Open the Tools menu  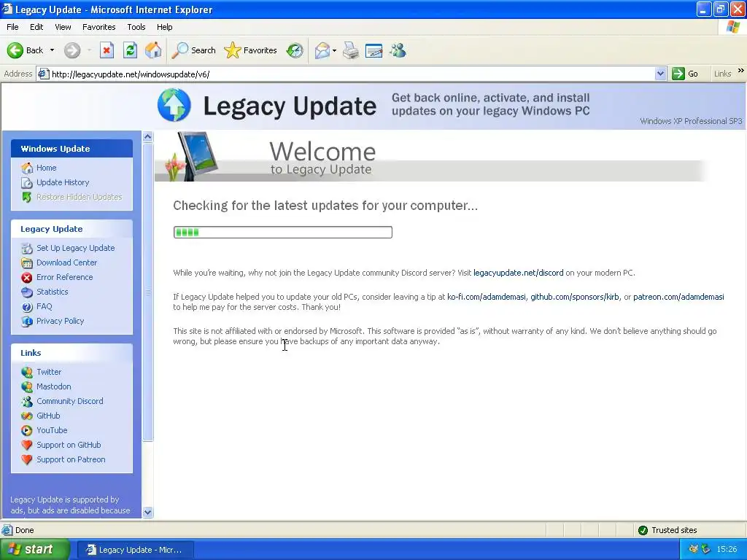coord(136,27)
